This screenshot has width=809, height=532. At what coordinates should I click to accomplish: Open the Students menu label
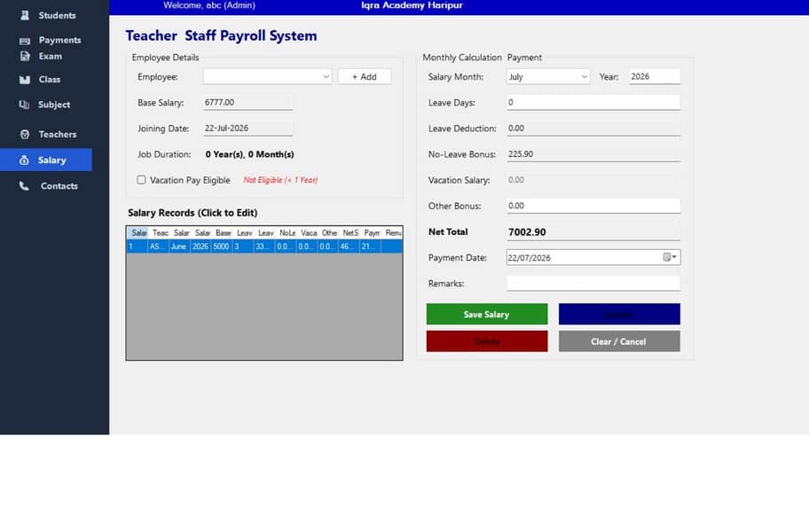click(x=58, y=15)
